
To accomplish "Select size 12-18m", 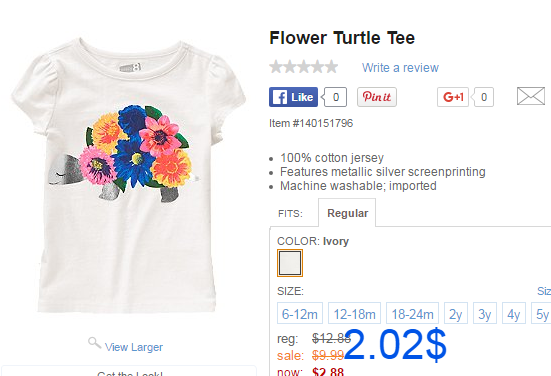I will coord(354,313).
